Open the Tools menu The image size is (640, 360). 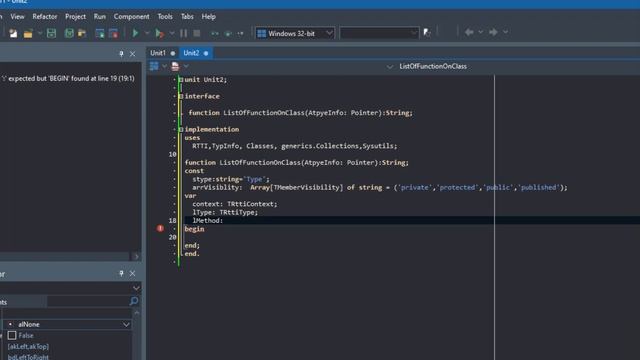(x=165, y=17)
